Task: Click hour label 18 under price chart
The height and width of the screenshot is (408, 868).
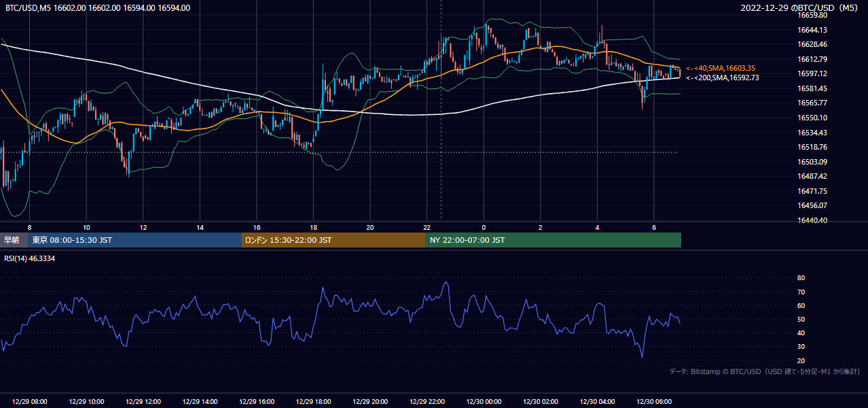Action: [313, 227]
